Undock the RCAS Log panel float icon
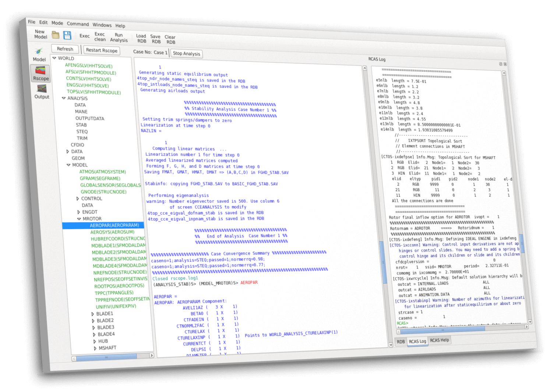Image resolution: width=550 pixels, height=392 pixels. tap(501, 64)
